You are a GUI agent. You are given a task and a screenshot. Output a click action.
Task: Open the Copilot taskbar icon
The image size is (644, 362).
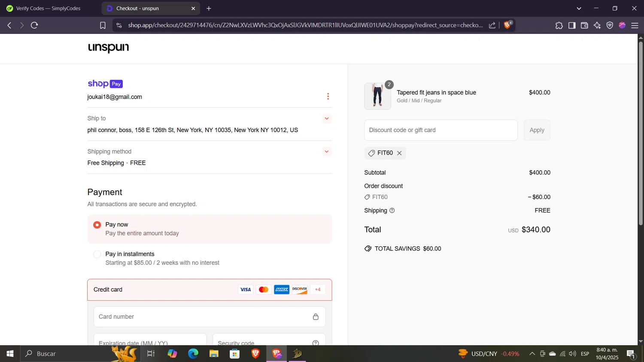pyautogui.click(x=172, y=354)
